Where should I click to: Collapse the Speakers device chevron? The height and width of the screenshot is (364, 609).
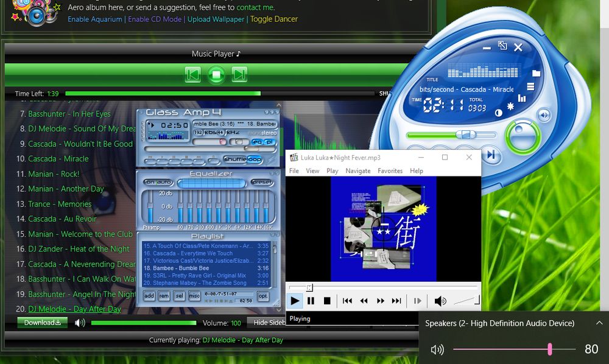point(599,323)
